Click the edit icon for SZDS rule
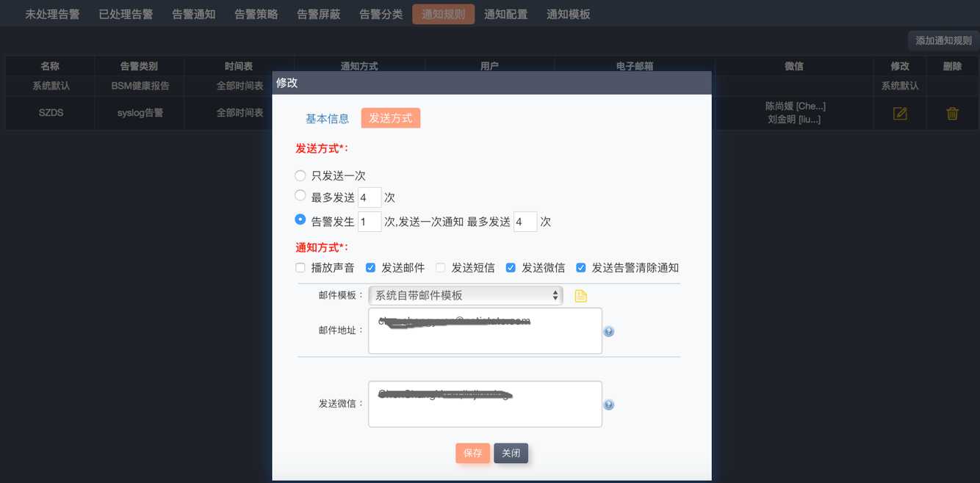The image size is (980, 483). pos(900,114)
